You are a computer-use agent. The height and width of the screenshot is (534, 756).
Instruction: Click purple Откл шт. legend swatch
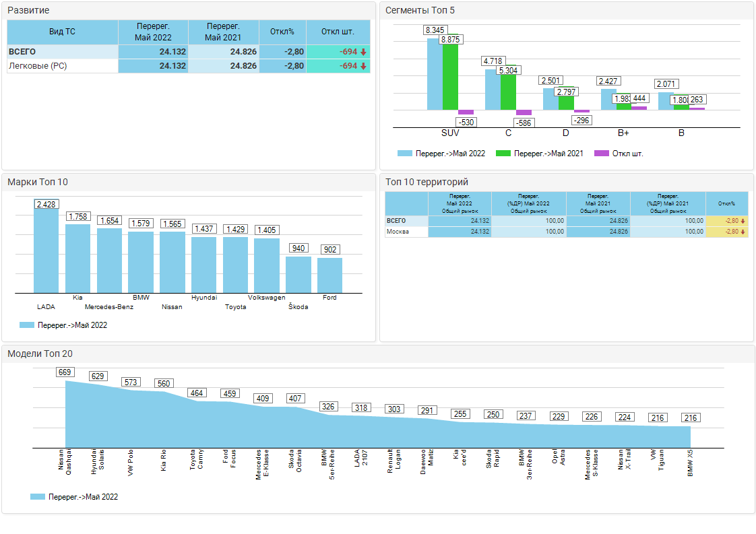coord(602,154)
